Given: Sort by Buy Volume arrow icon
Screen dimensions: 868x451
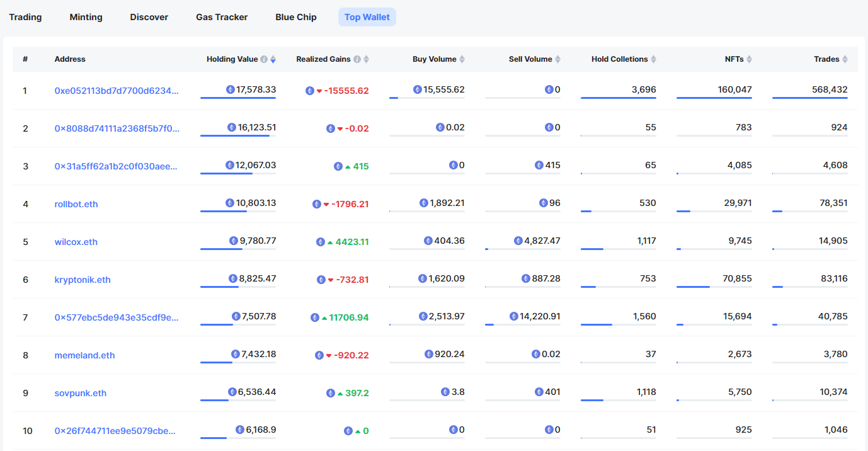Looking at the screenshot, I should pos(462,59).
